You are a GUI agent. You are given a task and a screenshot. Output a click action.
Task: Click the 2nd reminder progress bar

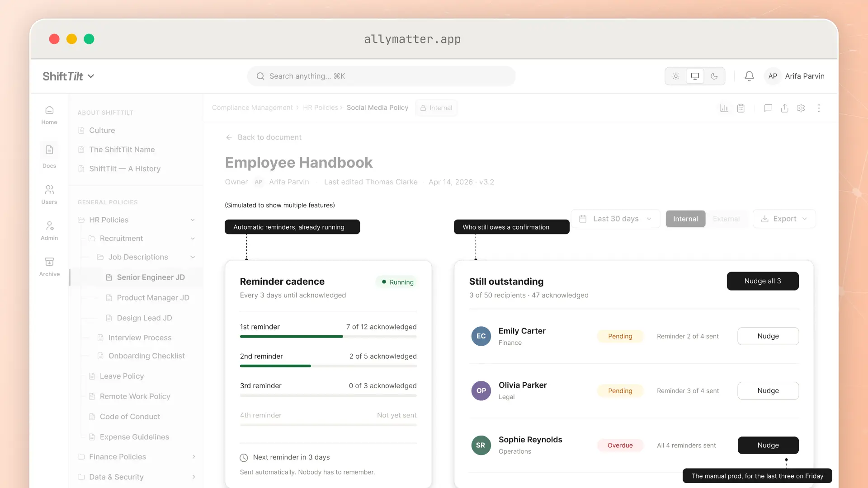click(328, 366)
